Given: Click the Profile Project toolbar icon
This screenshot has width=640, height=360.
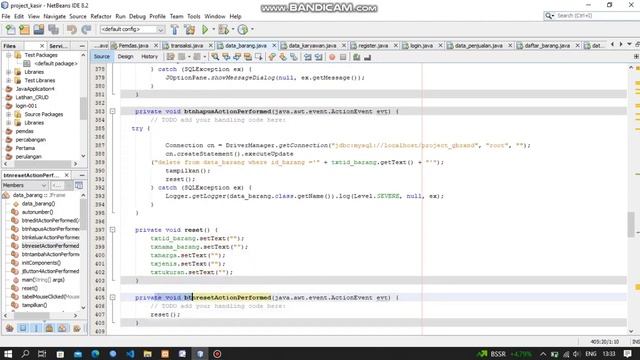Looking at the screenshot, I should coord(243,29).
